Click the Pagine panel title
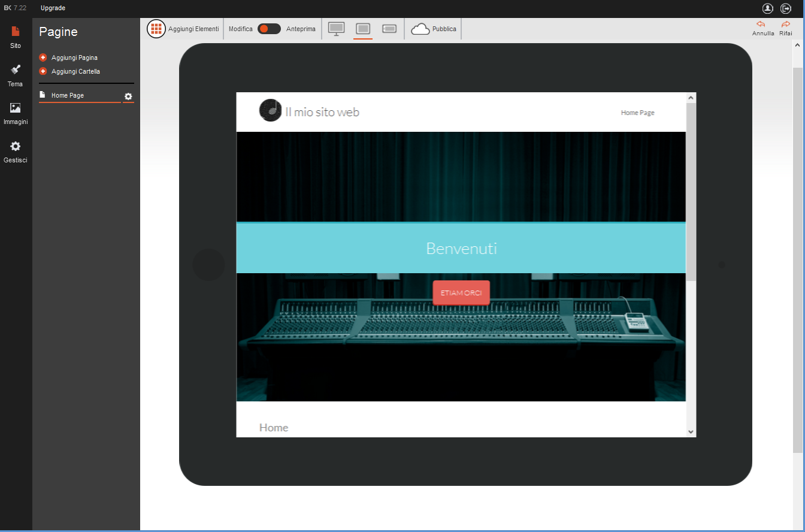The image size is (805, 532). pos(58,32)
